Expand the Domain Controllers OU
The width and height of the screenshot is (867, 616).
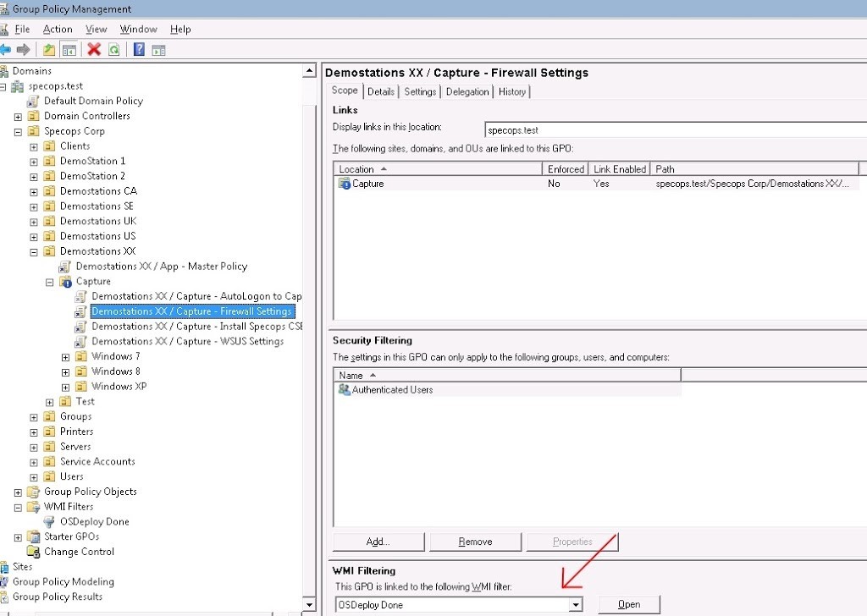pos(19,117)
